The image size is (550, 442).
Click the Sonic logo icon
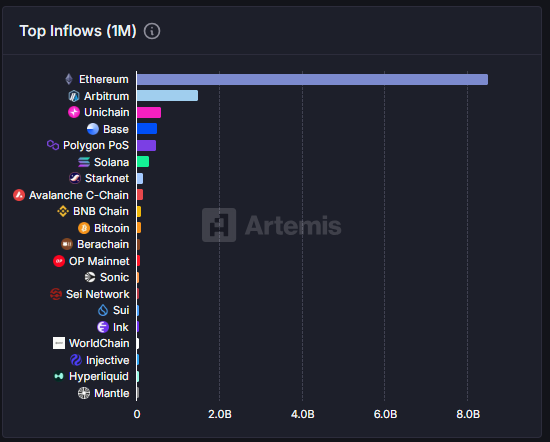click(90, 277)
